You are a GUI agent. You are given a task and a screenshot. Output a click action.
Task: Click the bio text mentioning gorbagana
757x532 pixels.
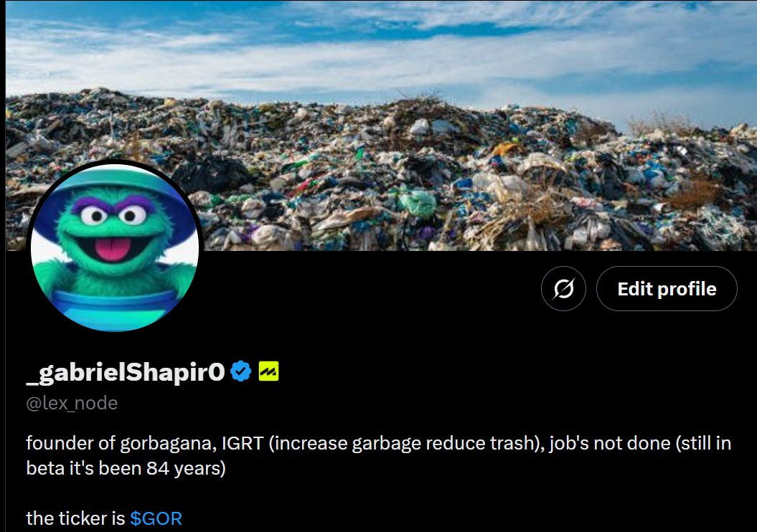tap(379, 455)
